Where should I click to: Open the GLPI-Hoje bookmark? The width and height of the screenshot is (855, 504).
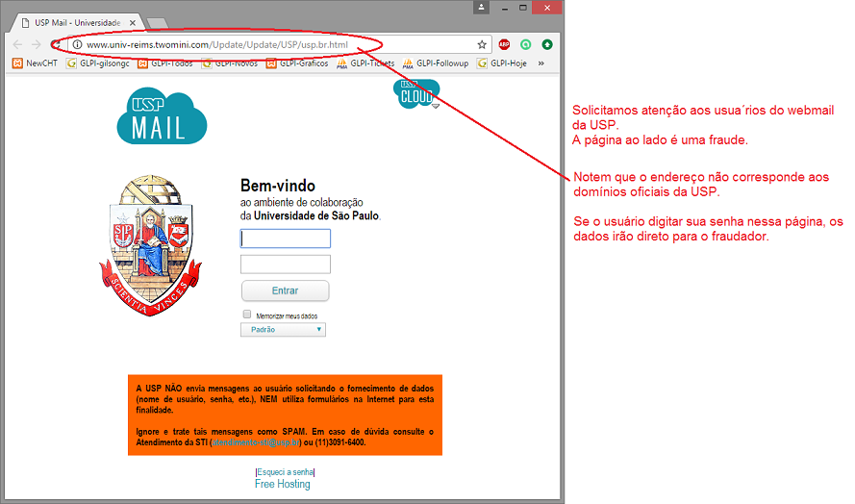point(502,63)
